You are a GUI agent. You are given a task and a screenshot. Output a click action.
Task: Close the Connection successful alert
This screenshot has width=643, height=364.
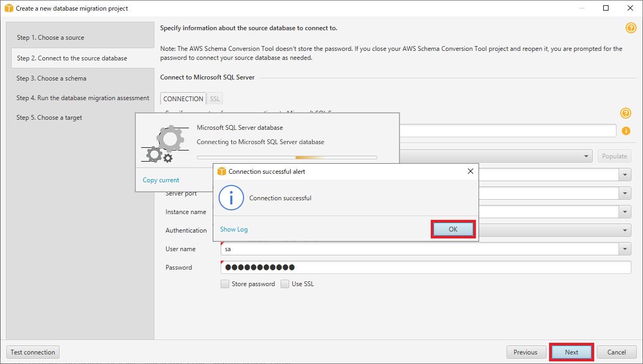click(470, 172)
